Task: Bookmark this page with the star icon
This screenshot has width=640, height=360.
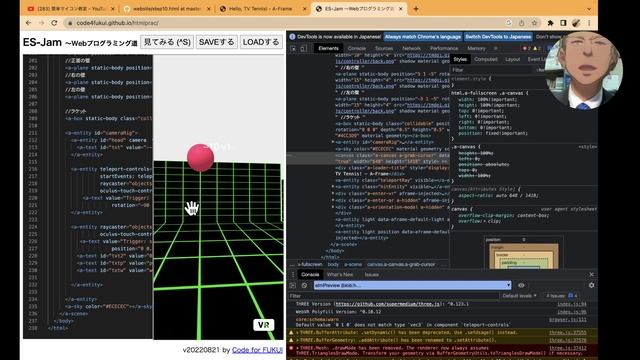Action: coord(534,23)
